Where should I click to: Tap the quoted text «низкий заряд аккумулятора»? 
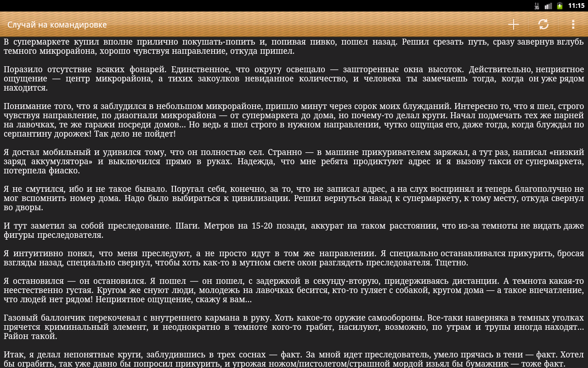pos(294,157)
